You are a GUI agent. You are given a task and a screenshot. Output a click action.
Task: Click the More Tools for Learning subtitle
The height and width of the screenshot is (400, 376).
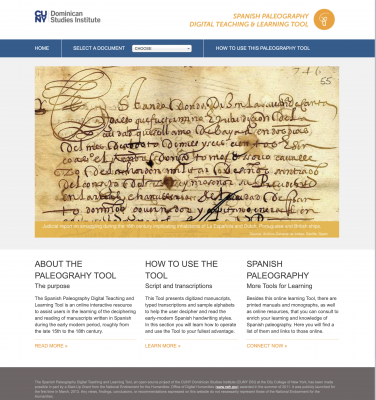pyautogui.click(x=279, y=286)
